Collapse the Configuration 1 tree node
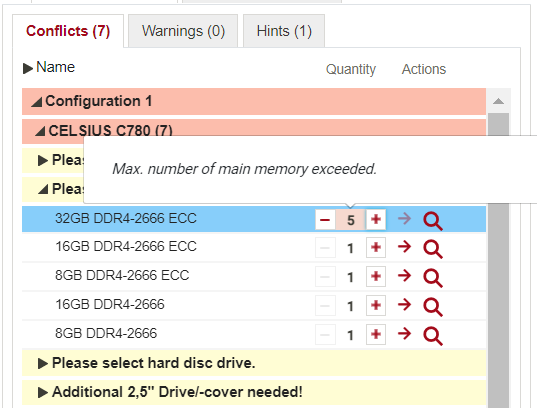This screenshot has width=537, height=408. coord(37,102)
